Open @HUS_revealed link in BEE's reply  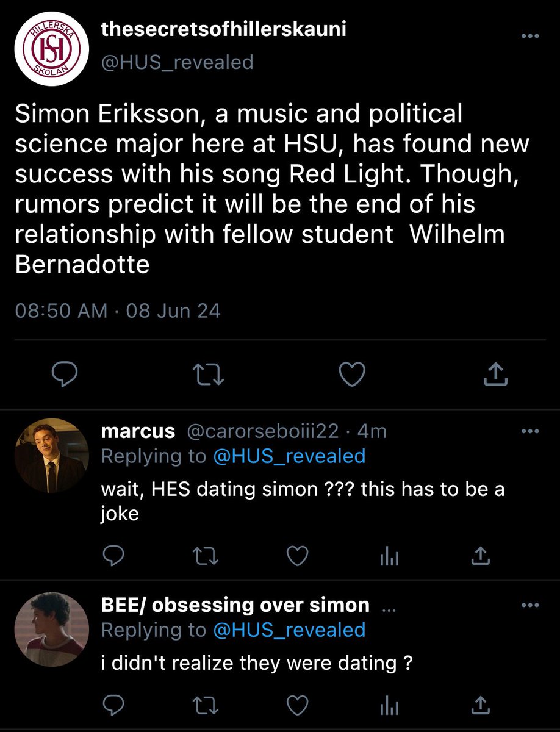[289, 630]
